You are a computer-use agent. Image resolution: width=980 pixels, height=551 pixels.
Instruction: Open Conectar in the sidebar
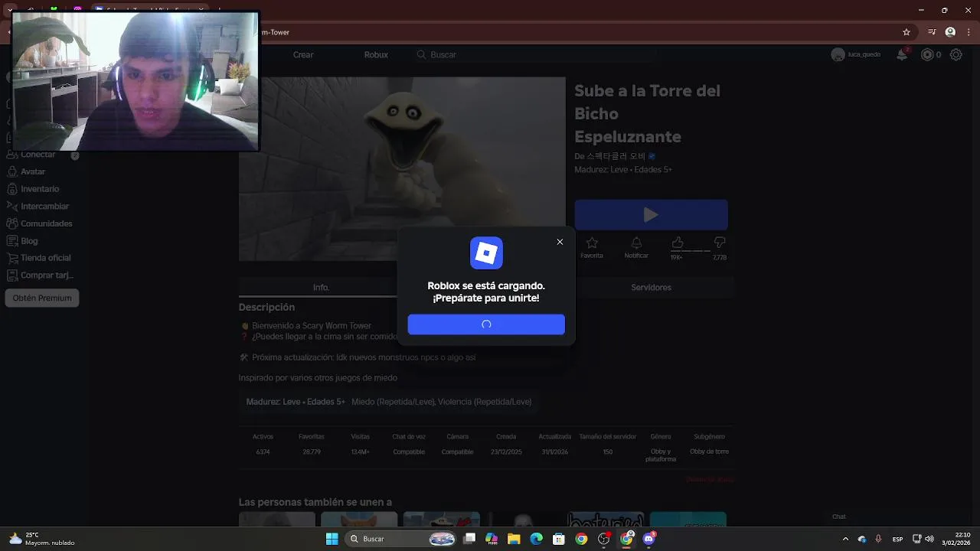click(x=38, y=155)
